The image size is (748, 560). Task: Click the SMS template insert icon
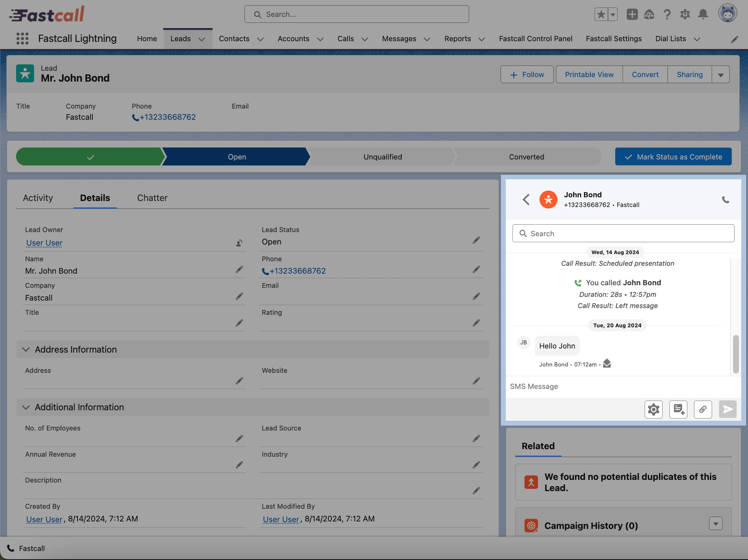pos(678,409)
